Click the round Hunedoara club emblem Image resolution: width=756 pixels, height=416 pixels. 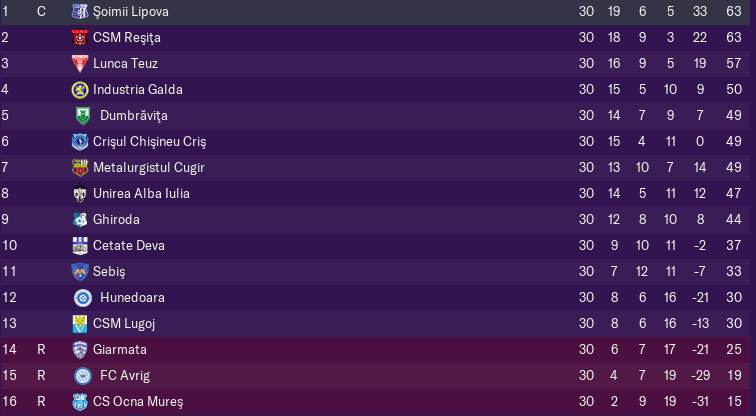tap(83, 298)
